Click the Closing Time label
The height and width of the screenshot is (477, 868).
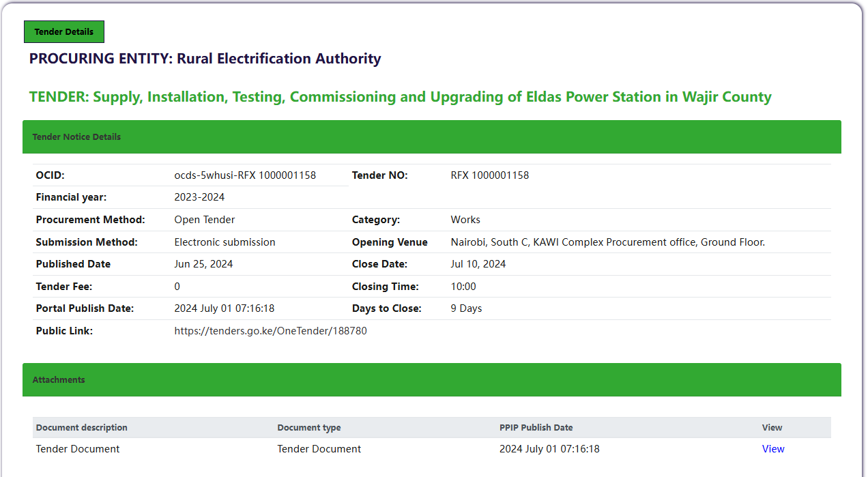386,287
